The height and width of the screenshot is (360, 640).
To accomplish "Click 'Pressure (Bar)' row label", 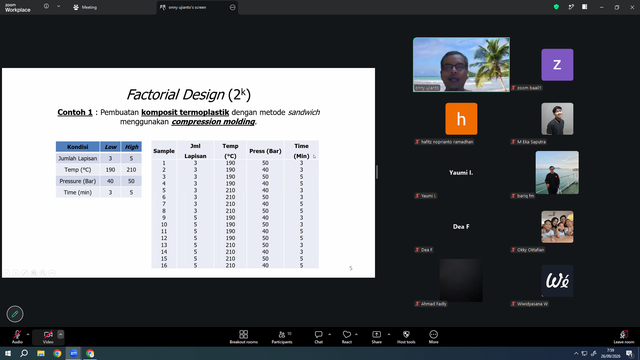I will (78, 181).
